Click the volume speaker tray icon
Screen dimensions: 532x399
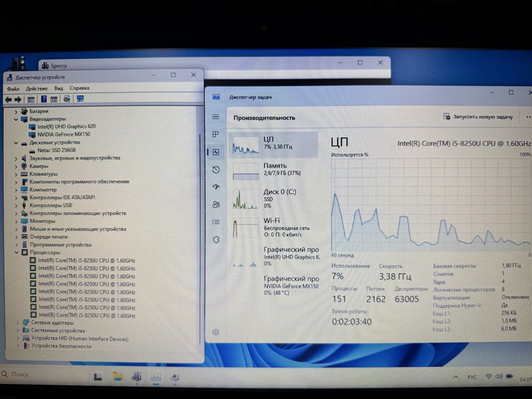(499, 376)
